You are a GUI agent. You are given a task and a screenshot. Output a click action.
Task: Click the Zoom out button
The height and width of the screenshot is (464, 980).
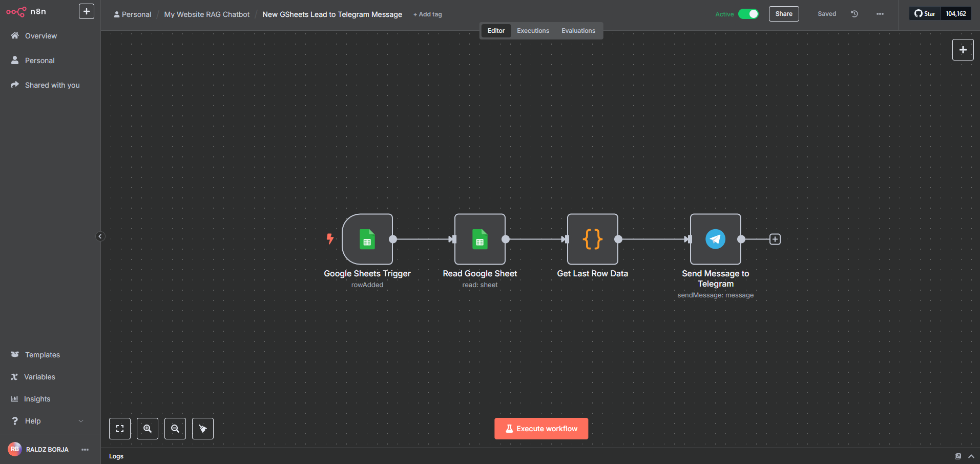[x=175, y=429]
